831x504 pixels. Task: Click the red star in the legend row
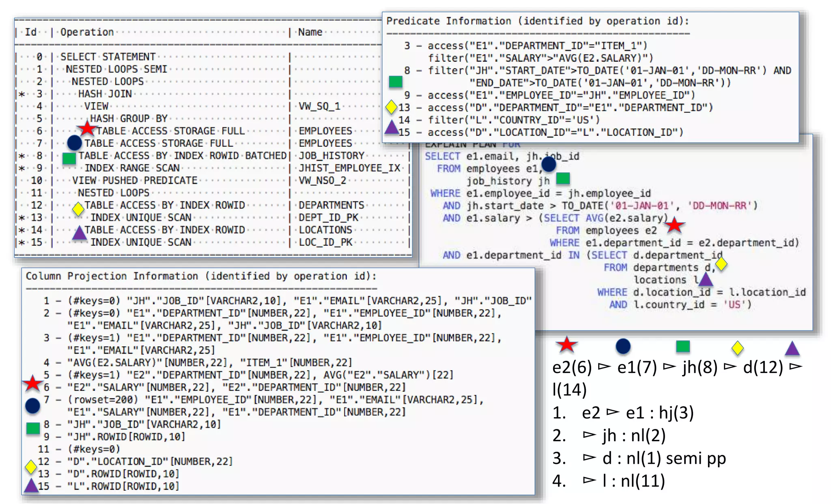(566, 345)
